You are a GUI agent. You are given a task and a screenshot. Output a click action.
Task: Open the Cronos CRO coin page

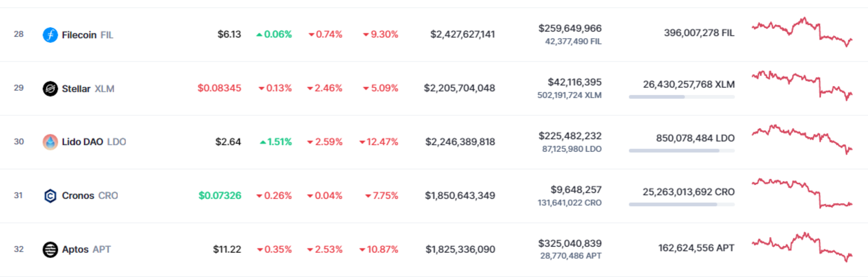click(90, 196)
